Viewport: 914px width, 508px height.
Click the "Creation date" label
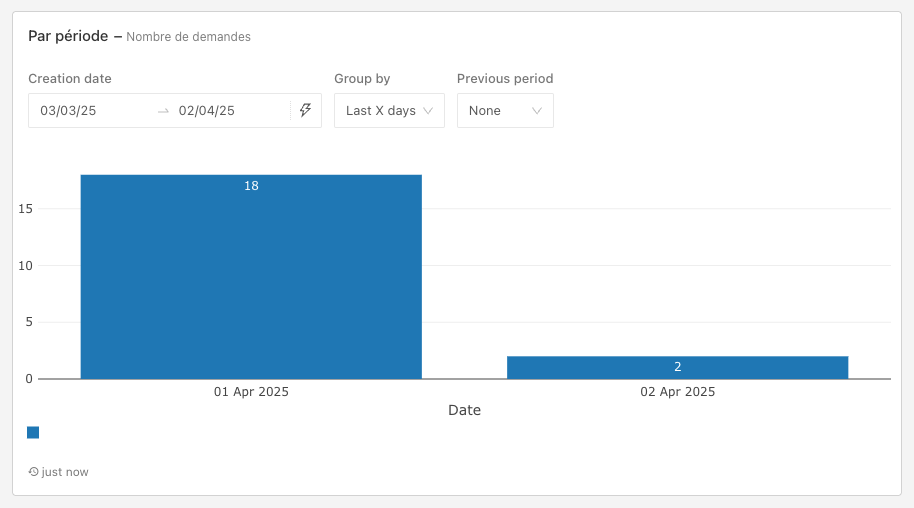point(70,79)
